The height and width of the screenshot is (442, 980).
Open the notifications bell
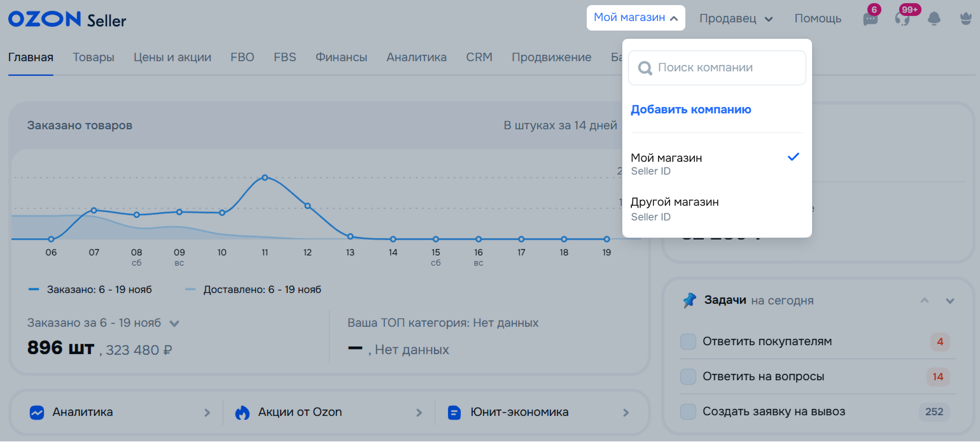tap(934, 19)
